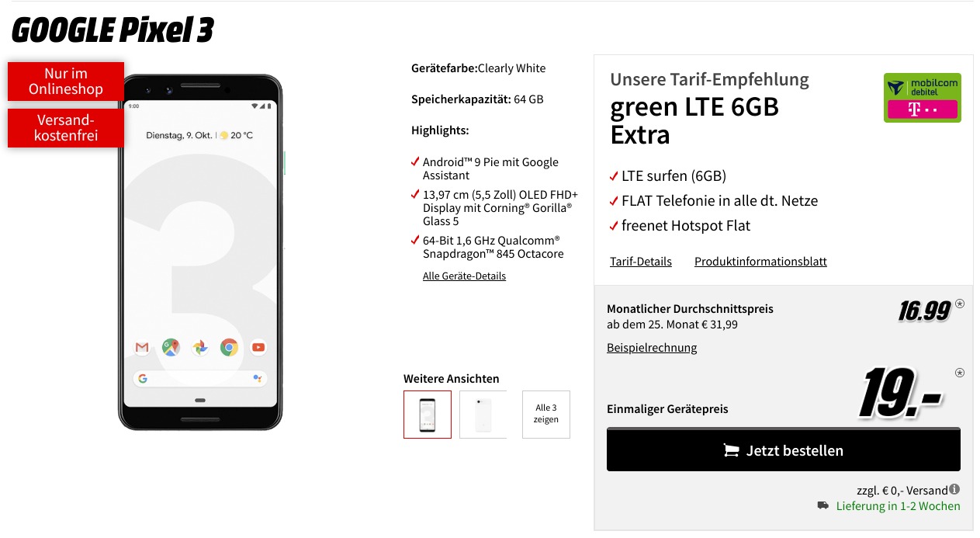This screenshot has width=980, height=538.
Task: Click the delivery truck icon
Action: click(x=822, y=505)
